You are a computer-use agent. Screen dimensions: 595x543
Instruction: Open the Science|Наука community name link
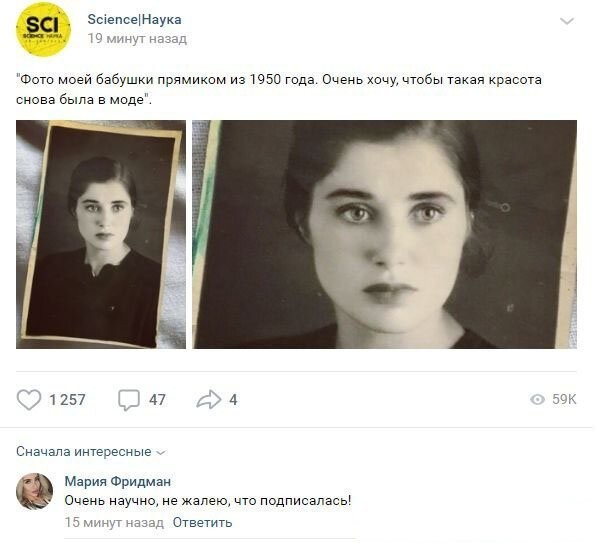click(134, 19)
